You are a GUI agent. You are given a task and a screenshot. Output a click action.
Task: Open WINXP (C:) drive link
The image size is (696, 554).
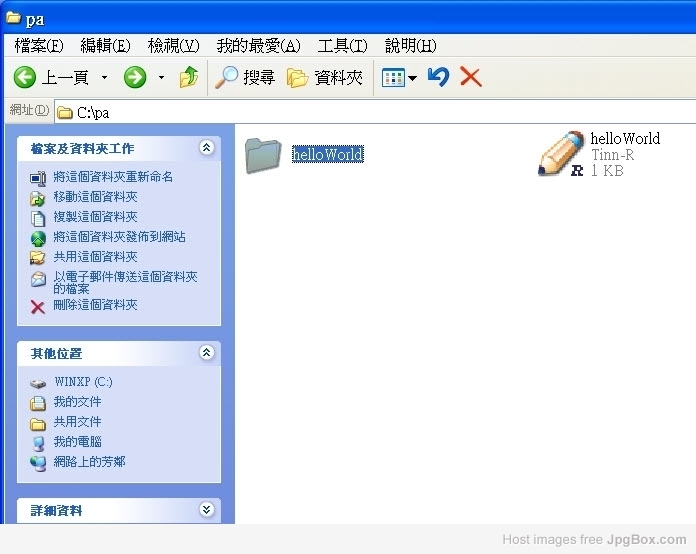point(83,382)
